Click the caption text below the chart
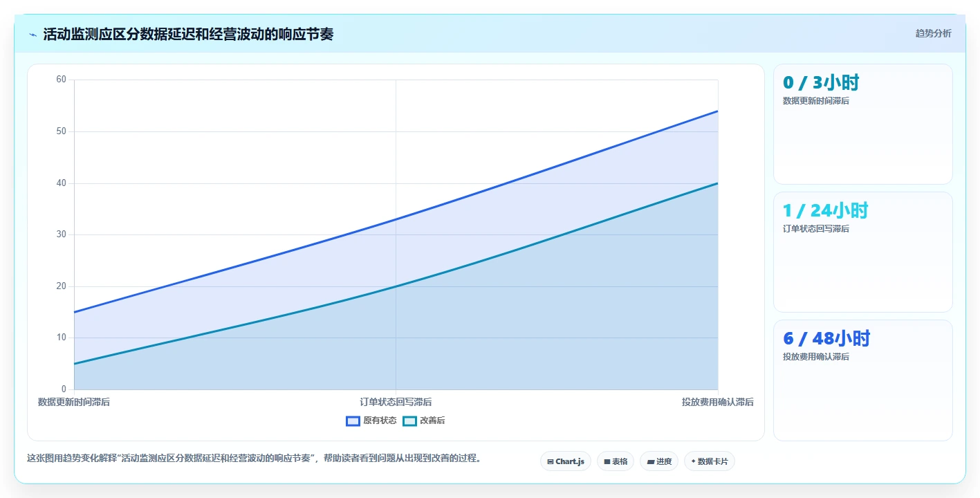 click(254, 458)
